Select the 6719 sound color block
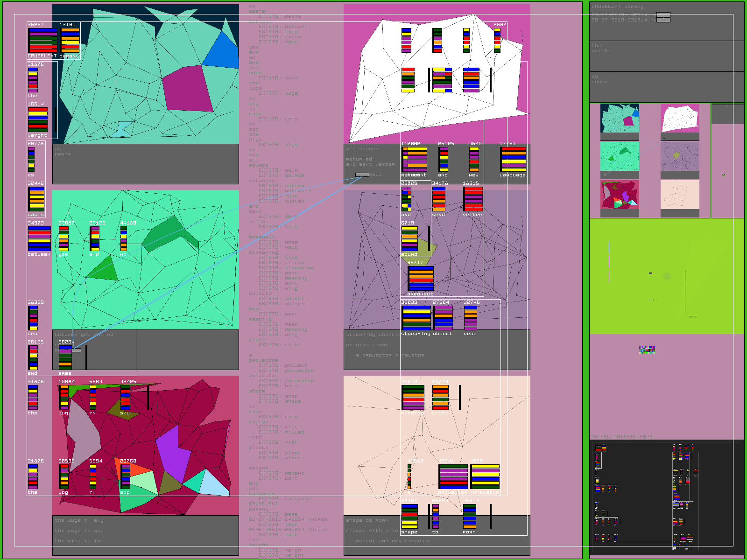The width and height of the screenshot is (747, 560). point(409,239)
